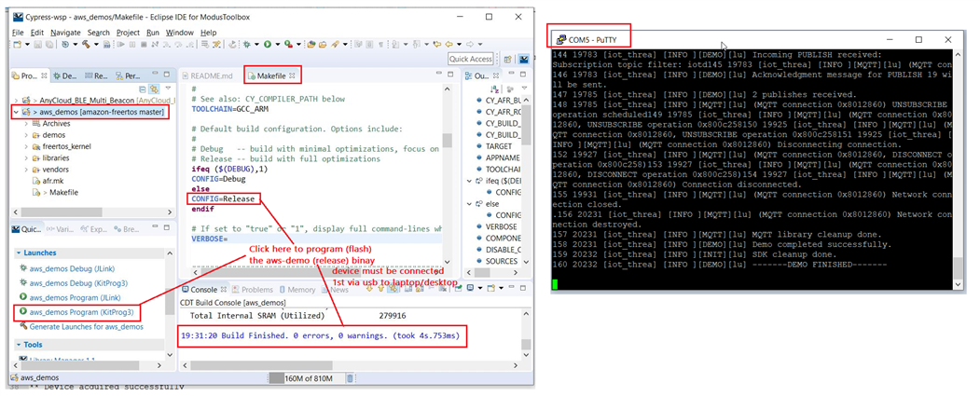Open the Run dropdown arrow in toolbar
980x396 pixels.
(x=277, y=44)
